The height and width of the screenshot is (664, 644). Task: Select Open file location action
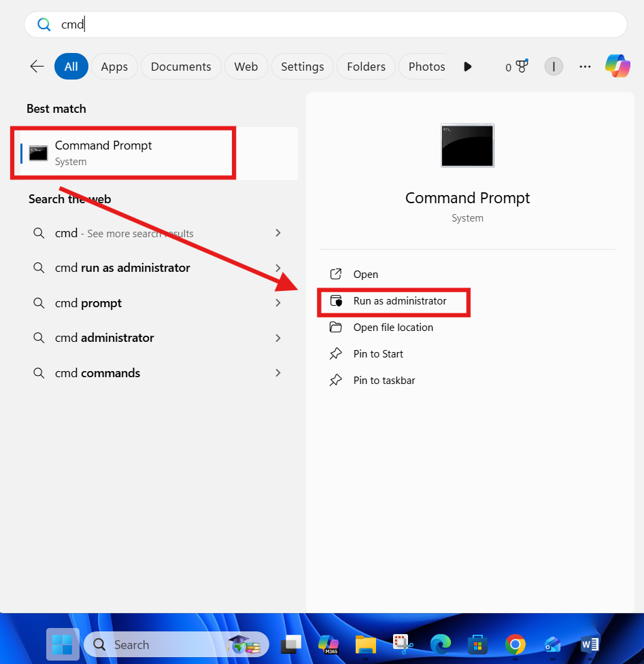(392, 328)
